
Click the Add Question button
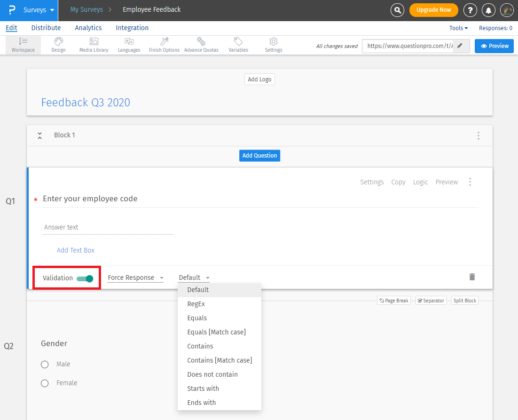259,156
